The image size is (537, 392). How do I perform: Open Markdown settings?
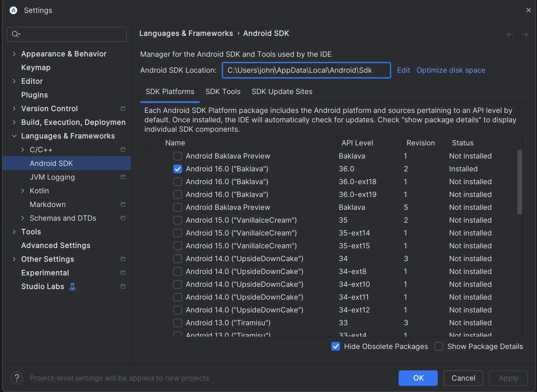coord(48,204)
